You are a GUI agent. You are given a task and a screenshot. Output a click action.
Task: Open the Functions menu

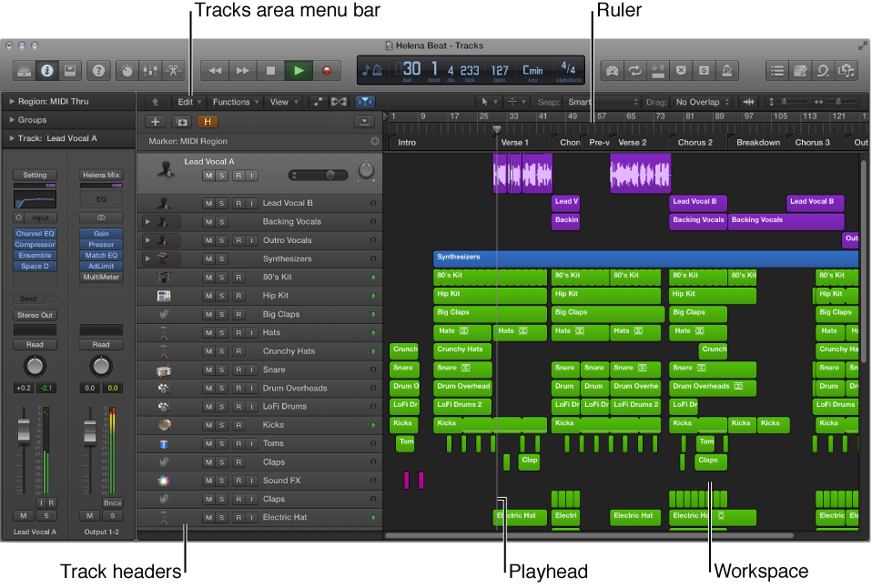click(235, 102)
